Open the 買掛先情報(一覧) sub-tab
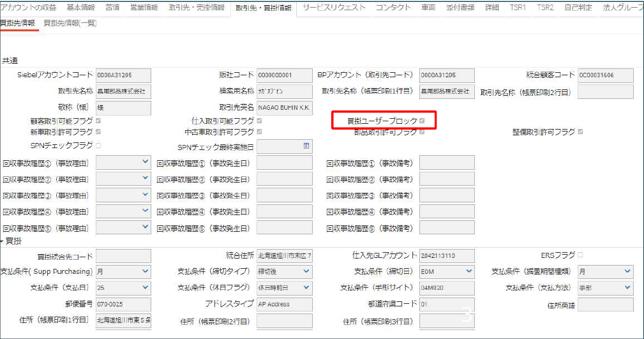644x339 pixels. point(70,23)
